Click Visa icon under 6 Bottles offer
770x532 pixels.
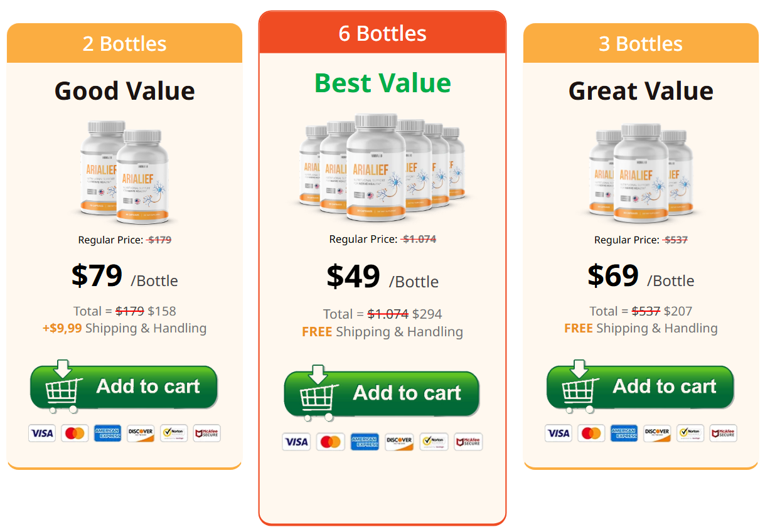click(x=296, y=442)
